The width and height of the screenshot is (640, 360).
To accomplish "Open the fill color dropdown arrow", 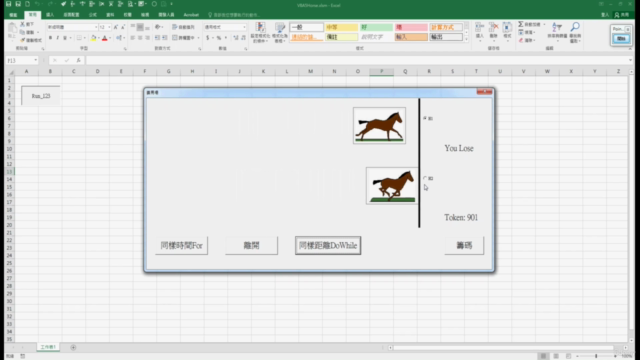I will (x=98, y=38).
